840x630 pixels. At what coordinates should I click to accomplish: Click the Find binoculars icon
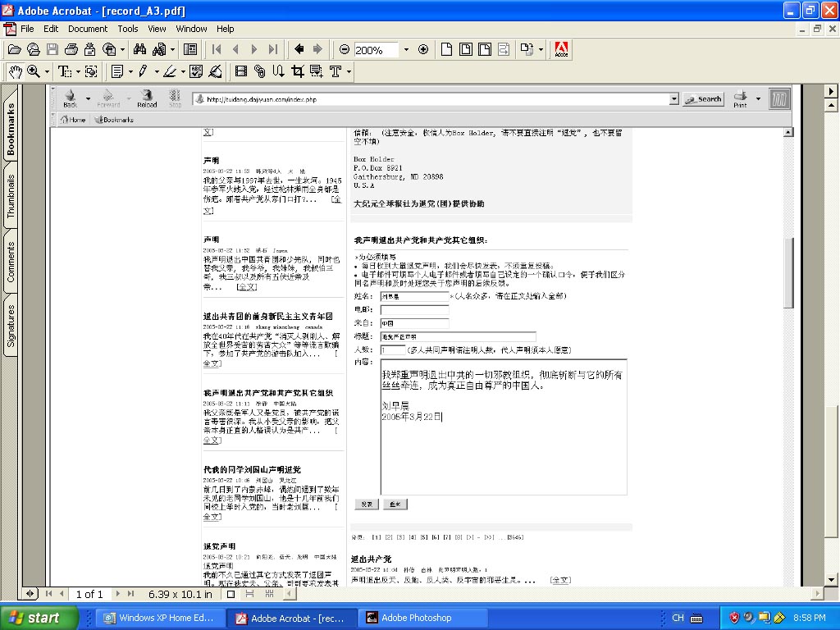point(139,50)
